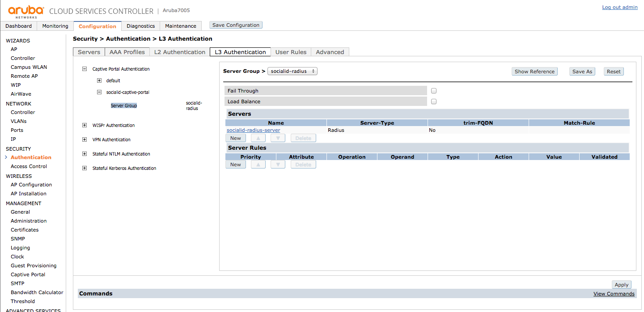The image size is (644, 312).
Task: Select the Configuration tab
Action: tap(97, 26)
